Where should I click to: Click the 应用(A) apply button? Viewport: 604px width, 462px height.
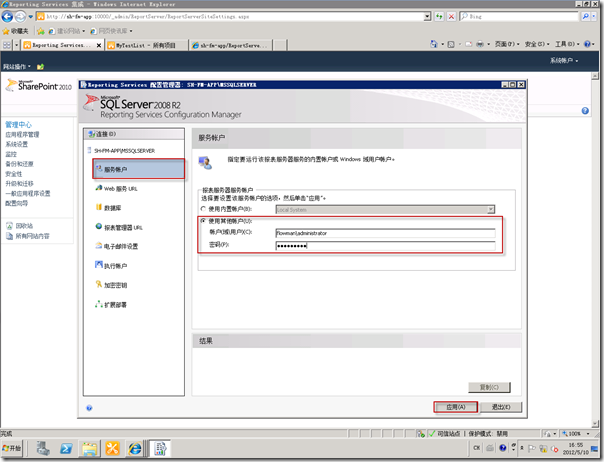[x=456, y=407]
